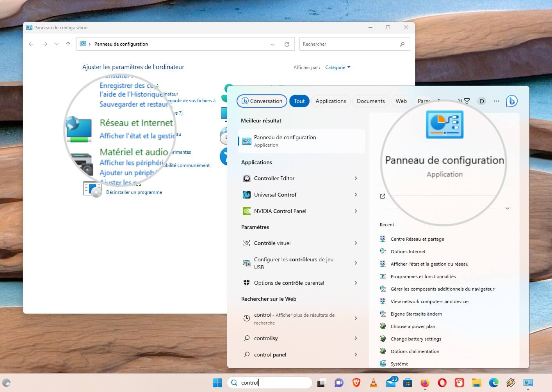Open Opera from taskbar
552x392 pixels.
pos(442,383)
